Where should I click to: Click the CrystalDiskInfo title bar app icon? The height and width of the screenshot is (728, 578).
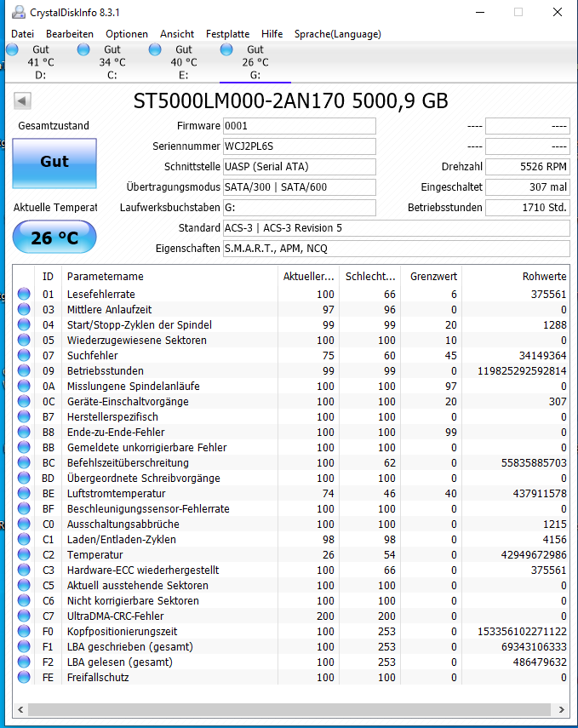click(x=19, y=12)
